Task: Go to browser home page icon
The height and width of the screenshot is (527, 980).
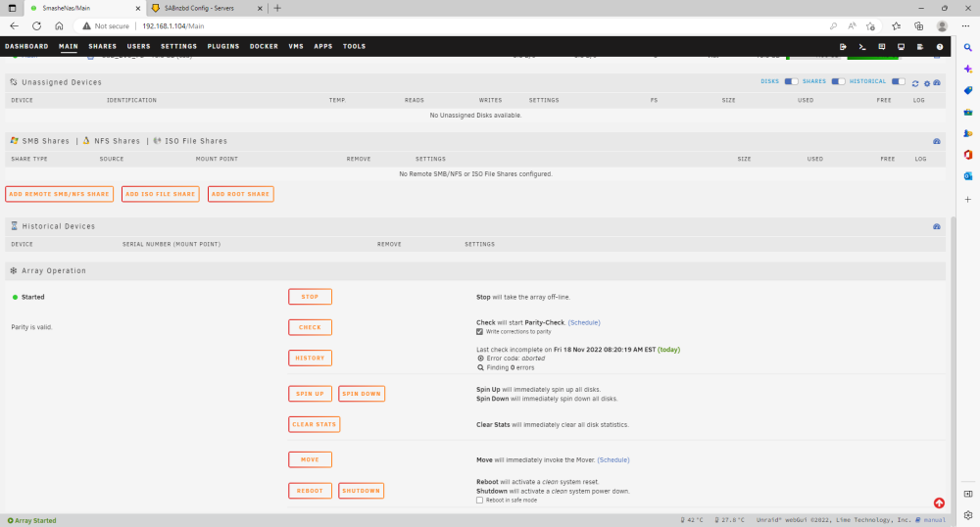Action: [59, 26]
